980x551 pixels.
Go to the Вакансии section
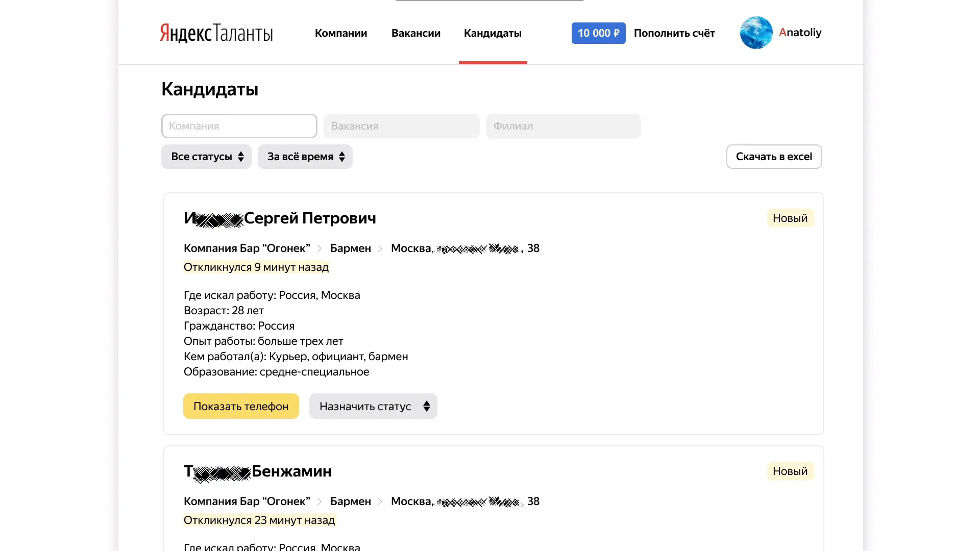point(416,33)
